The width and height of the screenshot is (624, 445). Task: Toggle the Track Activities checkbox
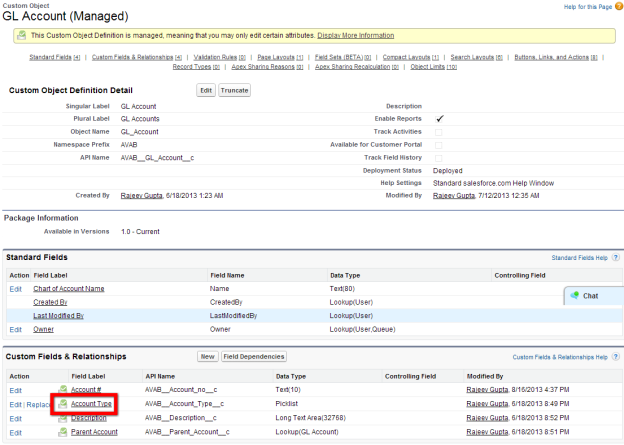click(x=439, y=132)
